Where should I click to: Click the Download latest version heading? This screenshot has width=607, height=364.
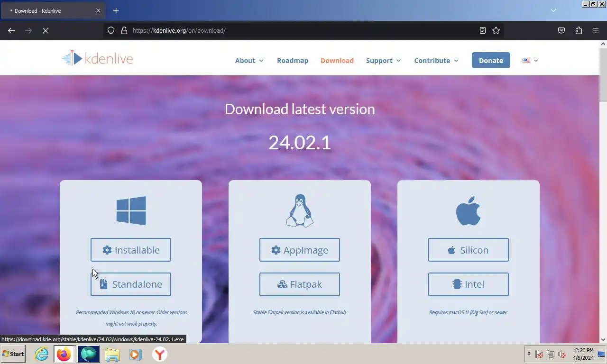[300, 109]
